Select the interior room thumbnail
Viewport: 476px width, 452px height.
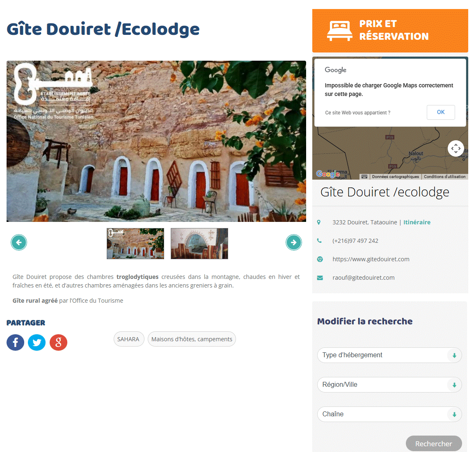(199, 244)
